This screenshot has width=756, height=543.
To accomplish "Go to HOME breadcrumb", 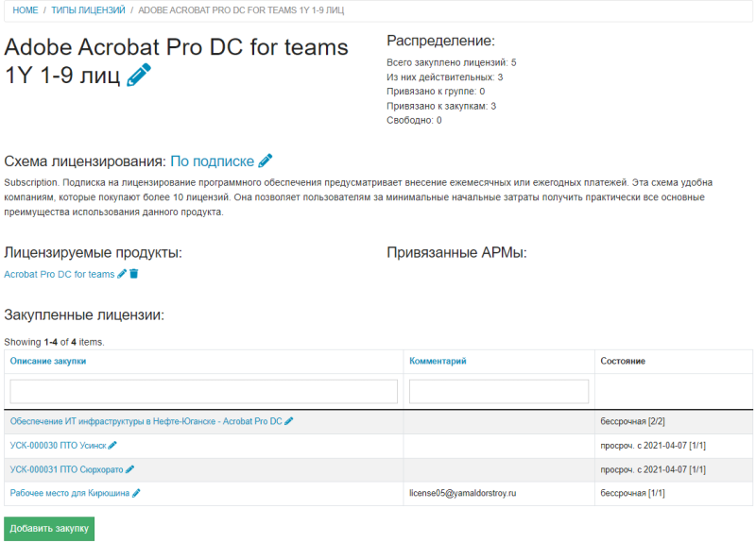I will [x=26, y=10].
